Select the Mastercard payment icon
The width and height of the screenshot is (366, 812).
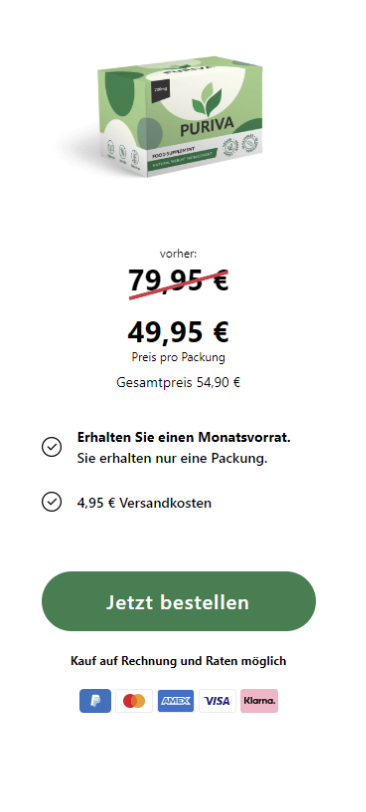(134, 701)
